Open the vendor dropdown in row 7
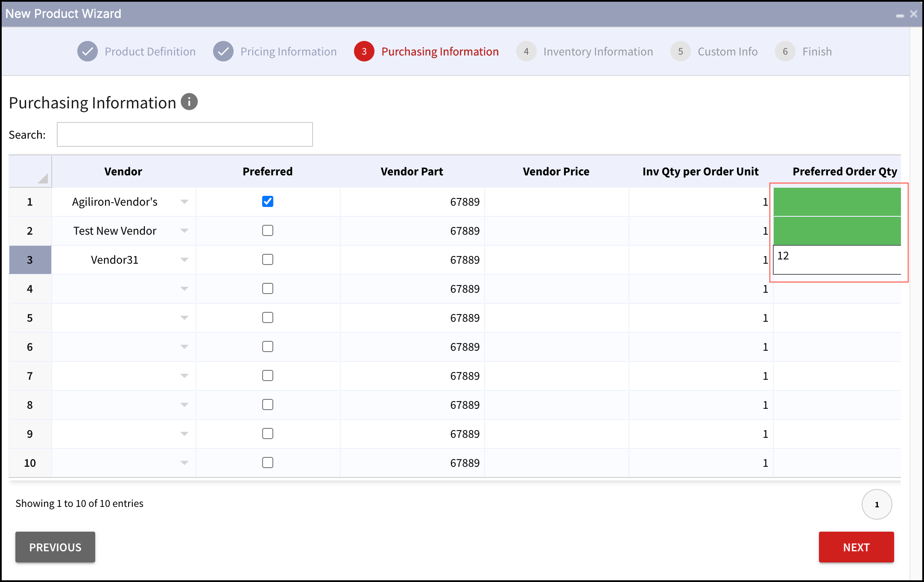The height and width of the screenshot is (582, 924). pos(184,376)
